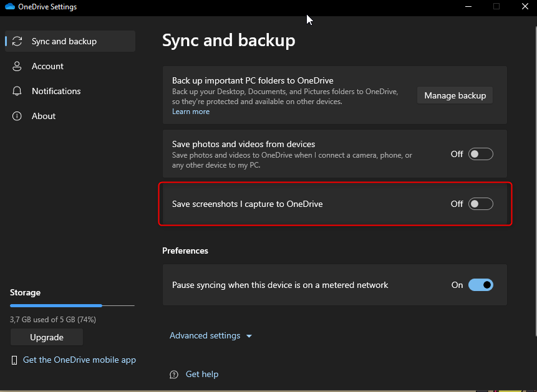The height and width of the screenshot is (392, 537).
Task: Open the Learn more link
Action: 191,112
